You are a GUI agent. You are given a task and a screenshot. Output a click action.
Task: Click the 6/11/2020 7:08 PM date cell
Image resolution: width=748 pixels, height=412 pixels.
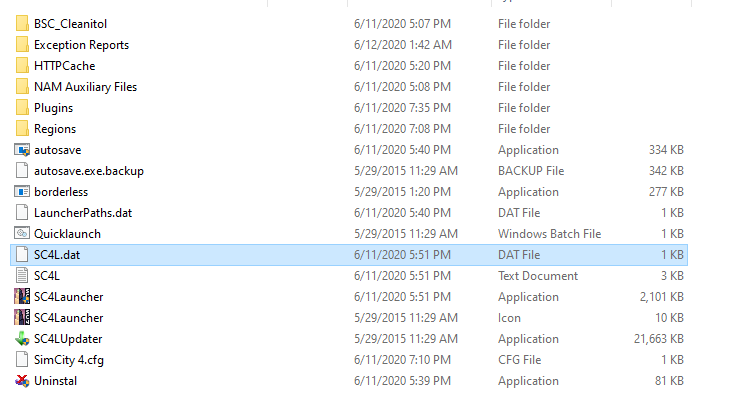[x=402, y=129]
